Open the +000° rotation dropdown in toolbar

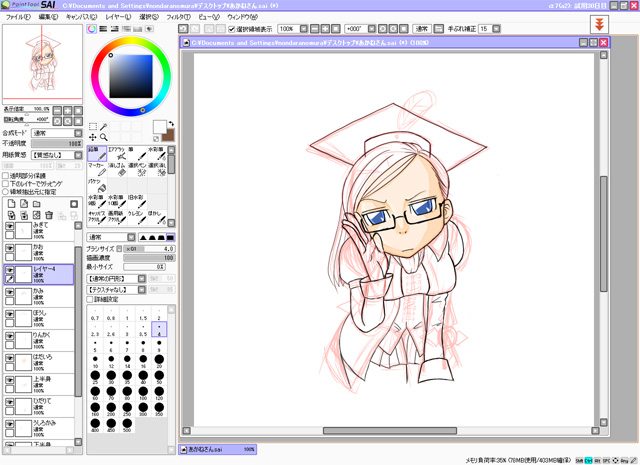pos(371,29)
